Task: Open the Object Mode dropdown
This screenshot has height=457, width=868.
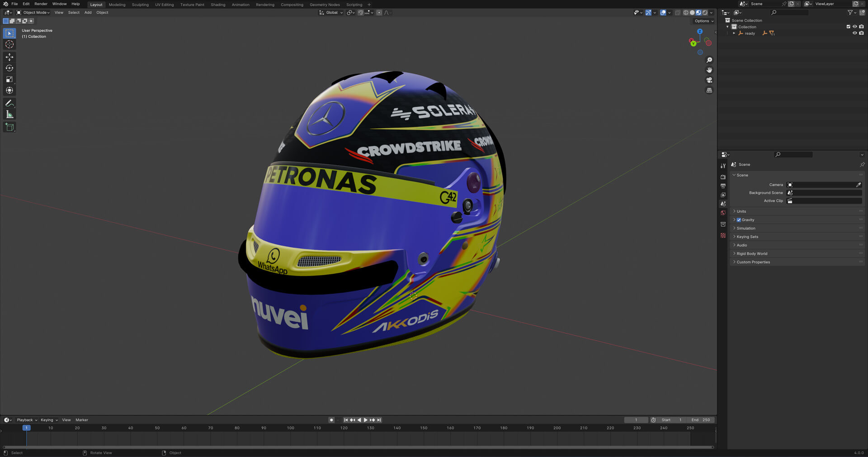Action: (33, 13)
